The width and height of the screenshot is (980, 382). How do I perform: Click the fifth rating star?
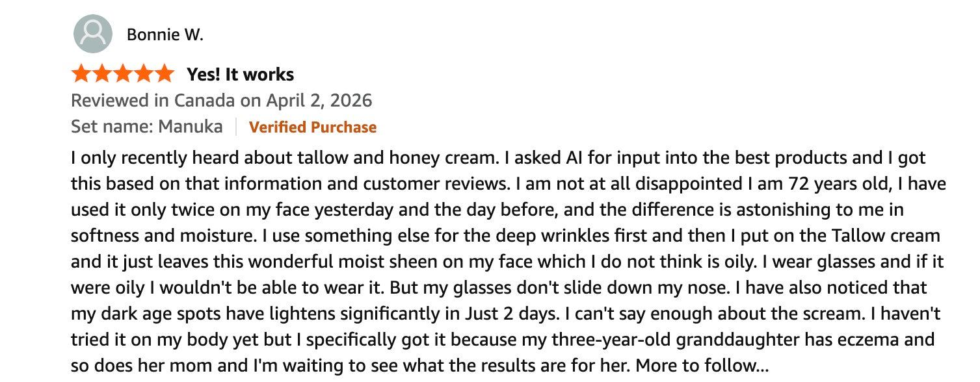coord(164,74)
